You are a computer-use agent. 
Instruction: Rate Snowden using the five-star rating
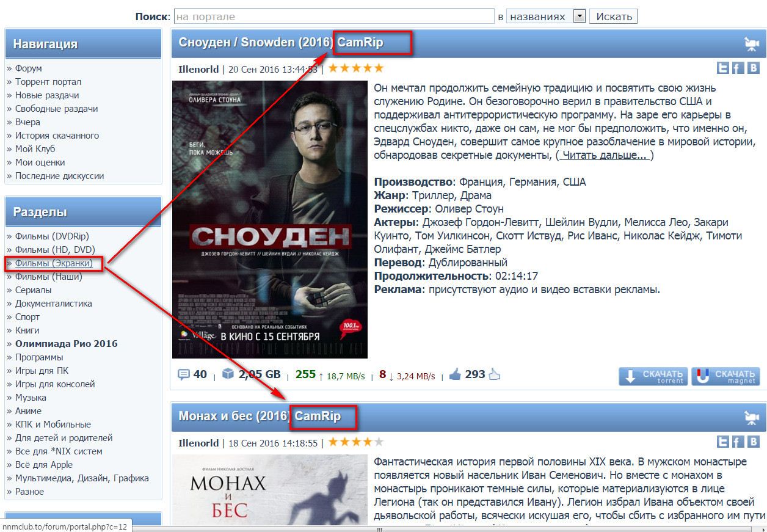pyautogui.click(x=356, y=68)
